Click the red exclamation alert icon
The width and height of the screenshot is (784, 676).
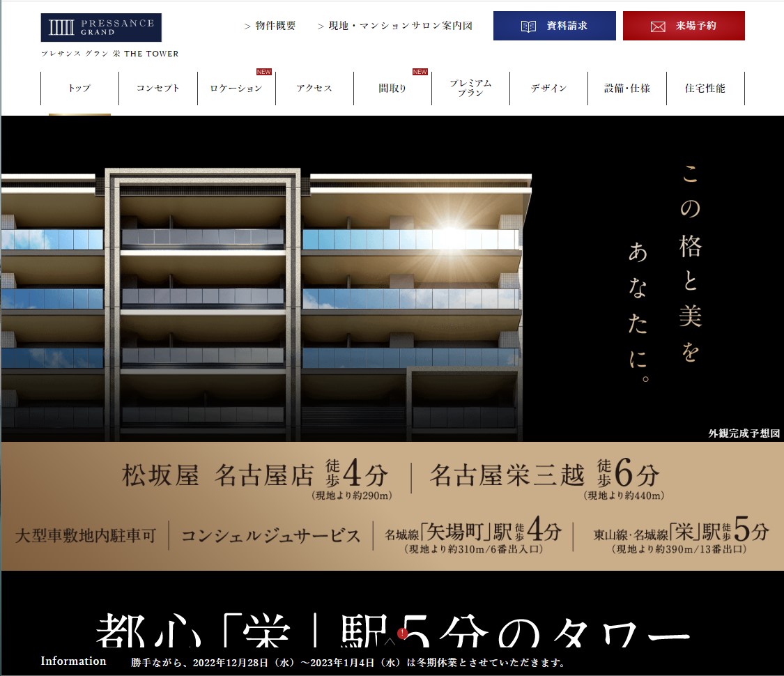click(x=403, y=633)
